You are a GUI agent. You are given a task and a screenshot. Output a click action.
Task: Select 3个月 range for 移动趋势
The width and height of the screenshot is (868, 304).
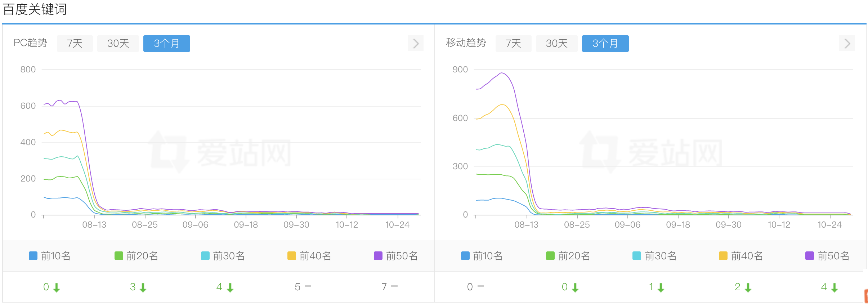point(605,44)
